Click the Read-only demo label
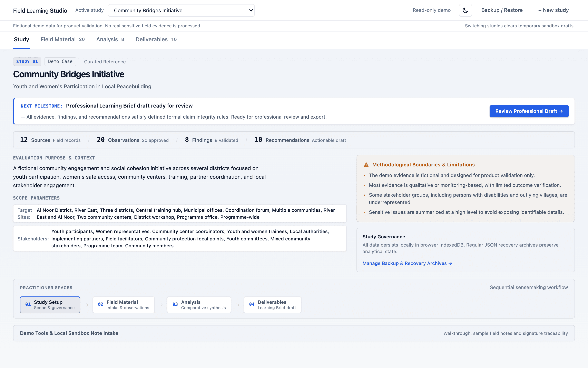The height and width of the screenshot is (368, 588). click(432, 10)
